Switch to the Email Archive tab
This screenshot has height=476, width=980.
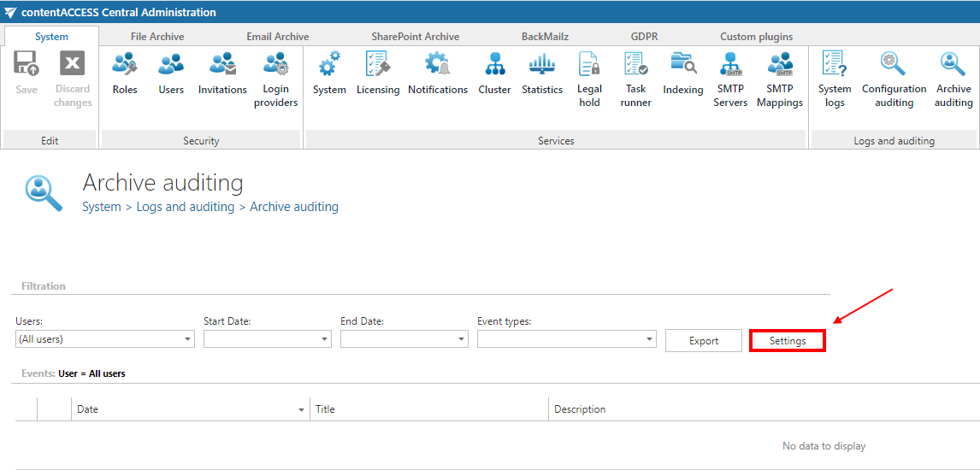pos(278,37)
